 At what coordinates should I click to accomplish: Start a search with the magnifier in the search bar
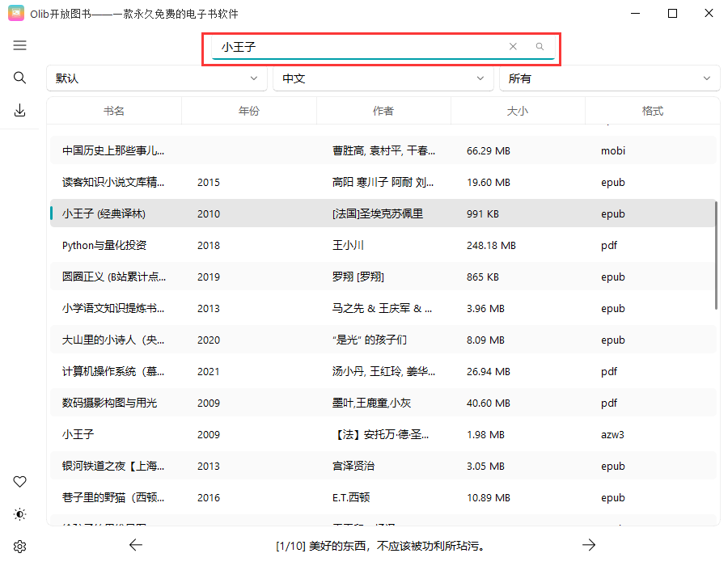click(539, 47)
